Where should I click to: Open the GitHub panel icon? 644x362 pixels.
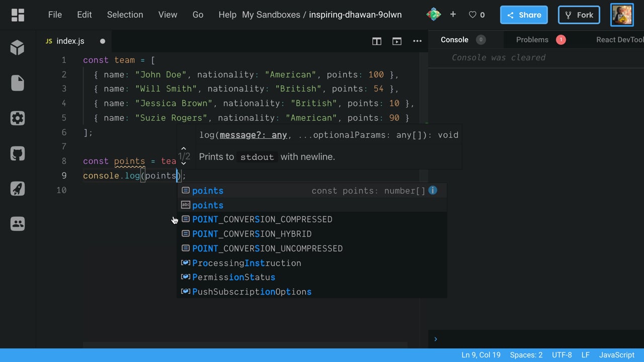click(18, 153)
